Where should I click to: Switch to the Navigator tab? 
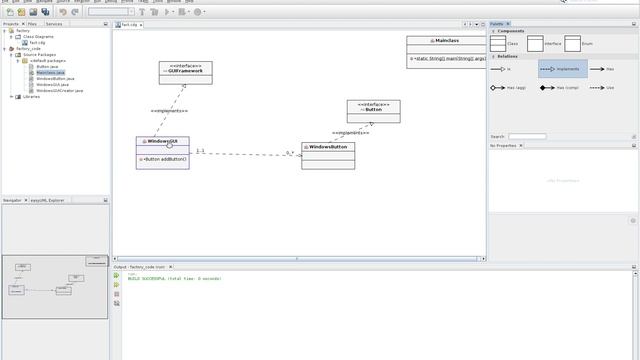pos(12,200)
